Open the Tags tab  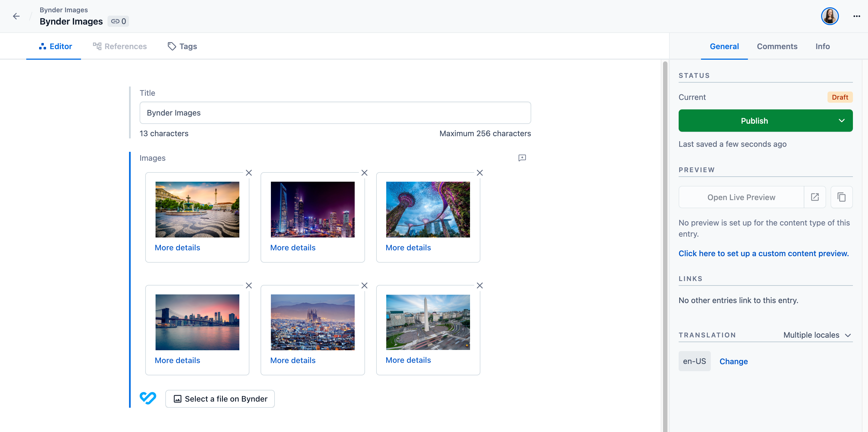[182, 47]
